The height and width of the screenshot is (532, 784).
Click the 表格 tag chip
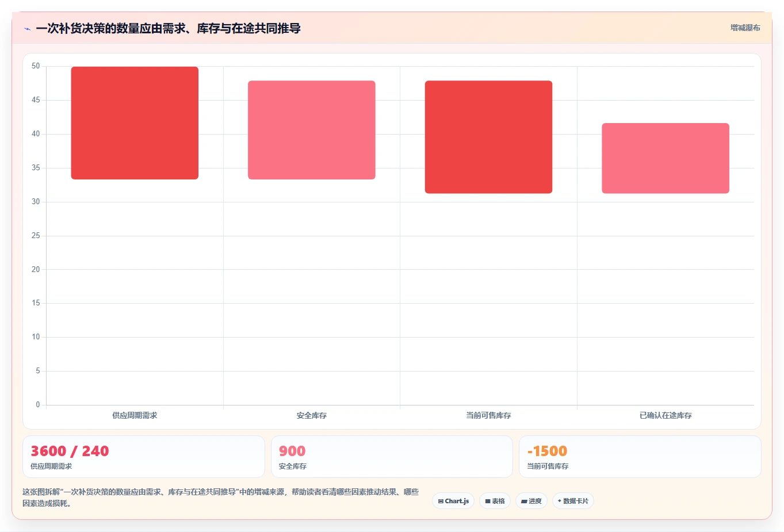pyautogui.click(x=495, y=501)
